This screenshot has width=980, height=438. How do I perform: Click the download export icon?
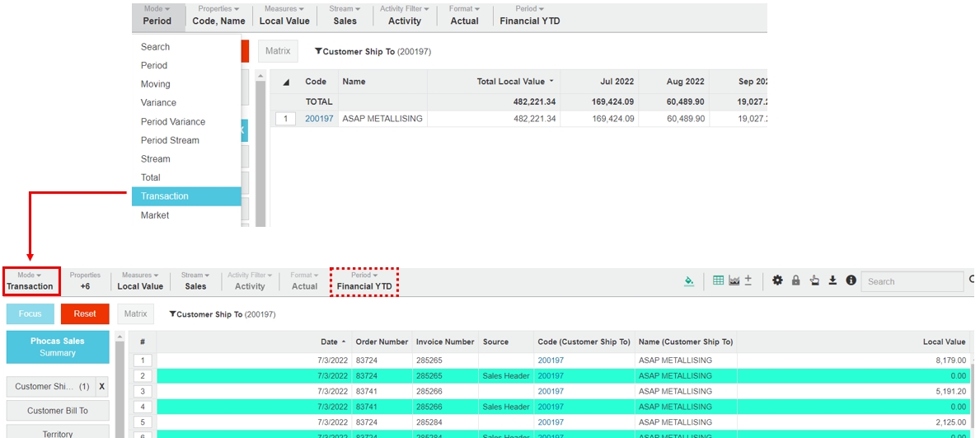832,281
